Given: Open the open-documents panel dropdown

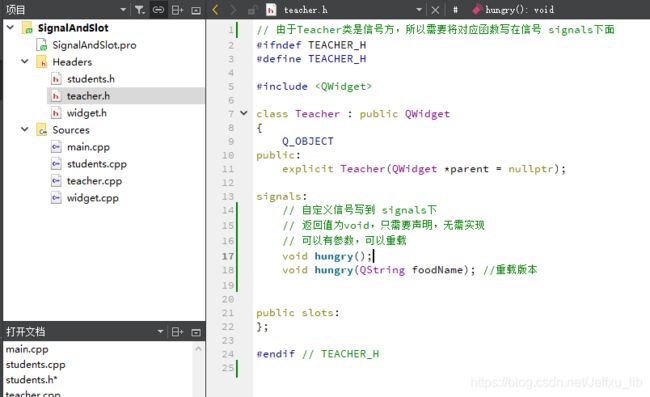Looking at the screenshot, I should tap(160, 332).
